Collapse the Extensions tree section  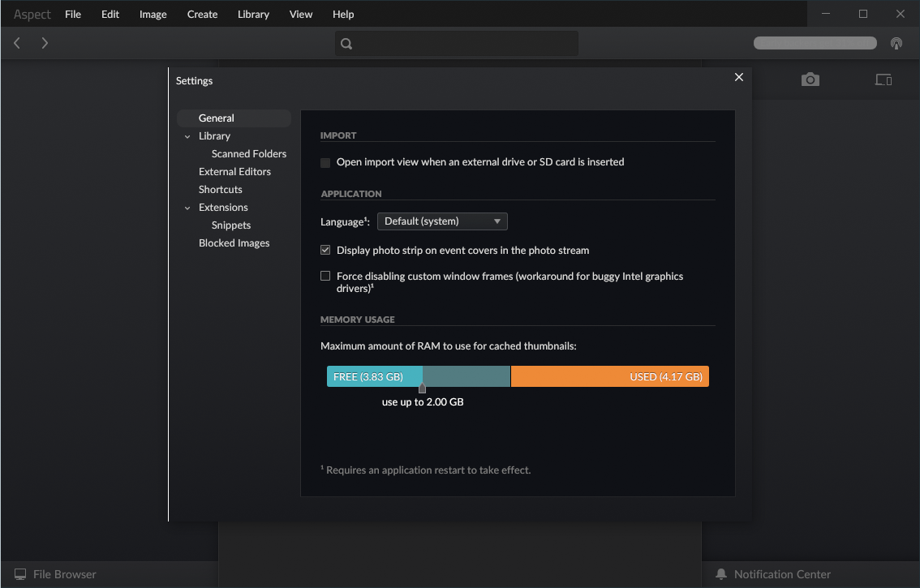coord(188,208)
